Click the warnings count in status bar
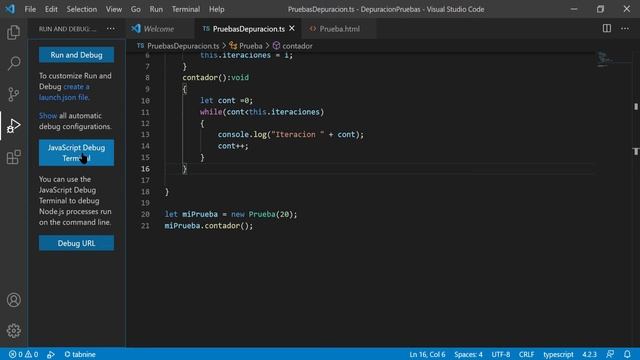This screenshot has width=640, height=360. coord(32,354)
